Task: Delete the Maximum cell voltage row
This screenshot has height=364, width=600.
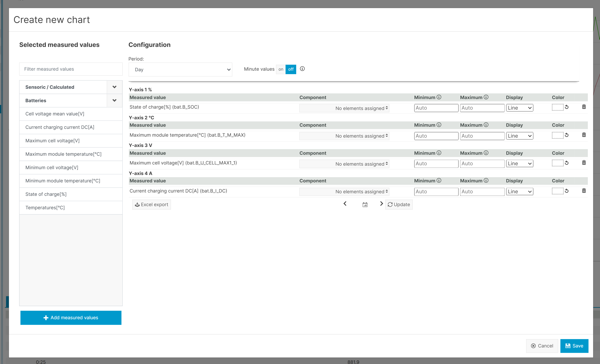Action: 584,163
